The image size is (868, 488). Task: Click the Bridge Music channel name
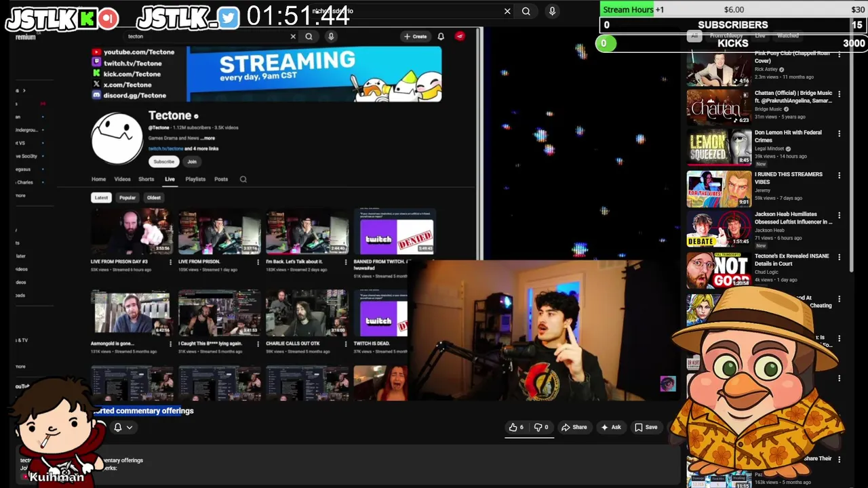(768, 109)
